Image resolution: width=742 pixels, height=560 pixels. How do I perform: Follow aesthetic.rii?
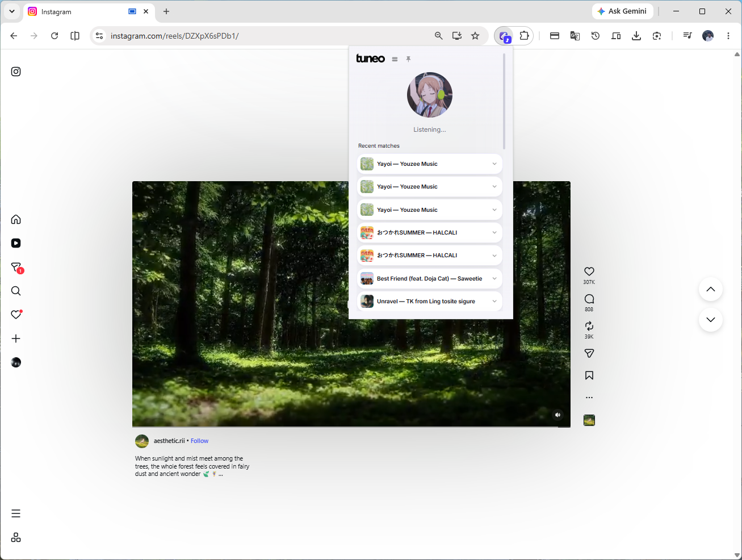[199, 441]
